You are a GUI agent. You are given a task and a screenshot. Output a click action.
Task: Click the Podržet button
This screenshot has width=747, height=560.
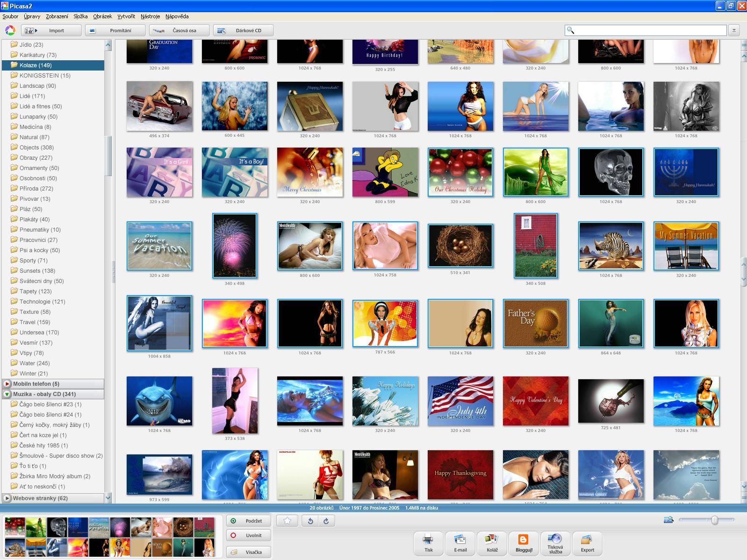pyautogui.click(x=248, y=521)
